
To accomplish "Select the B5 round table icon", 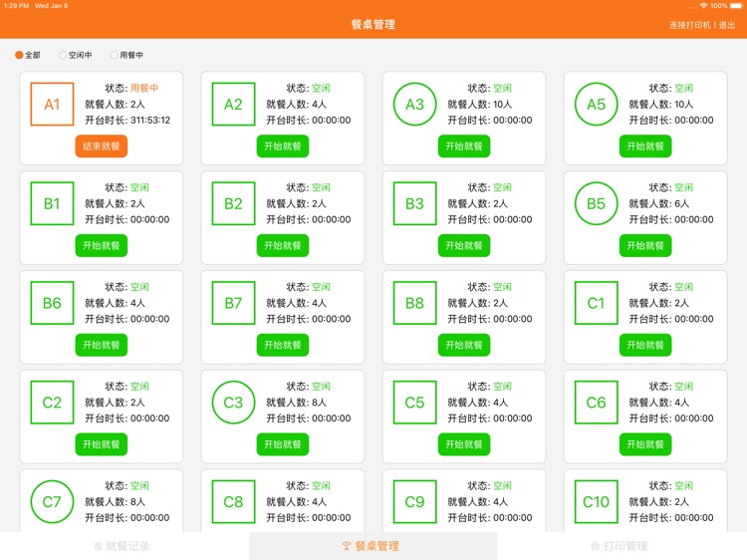I will 597,203.
